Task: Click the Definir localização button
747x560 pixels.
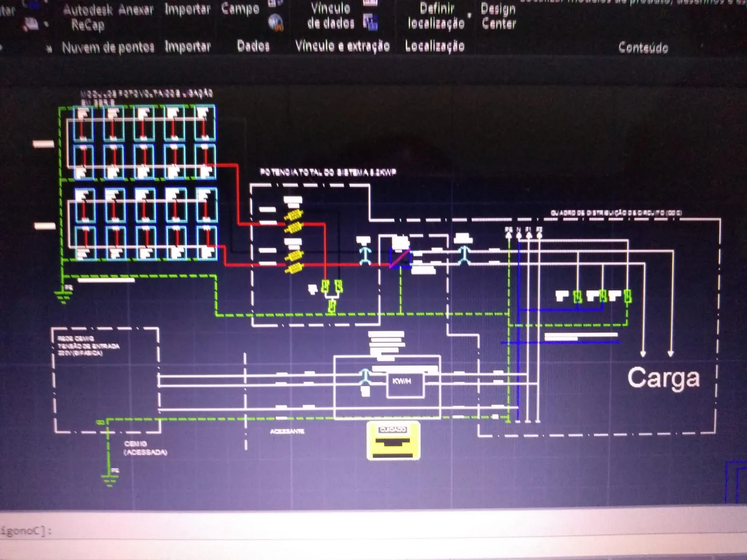Action: coord(436,16)
